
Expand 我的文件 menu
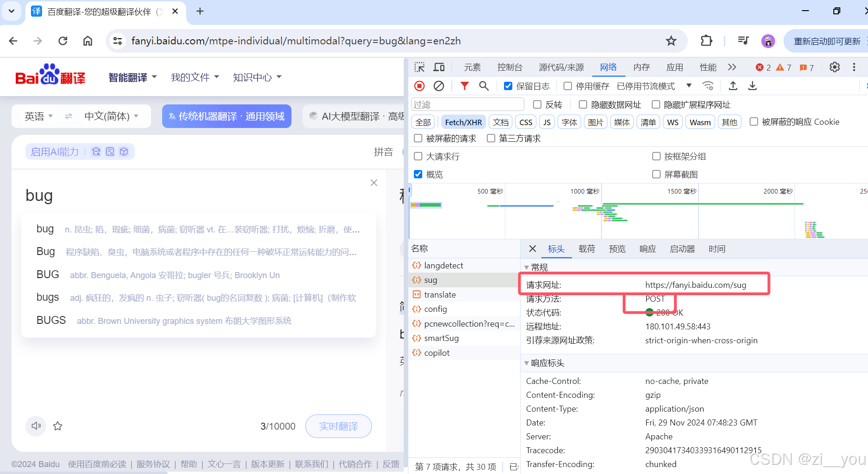point(195,77)
